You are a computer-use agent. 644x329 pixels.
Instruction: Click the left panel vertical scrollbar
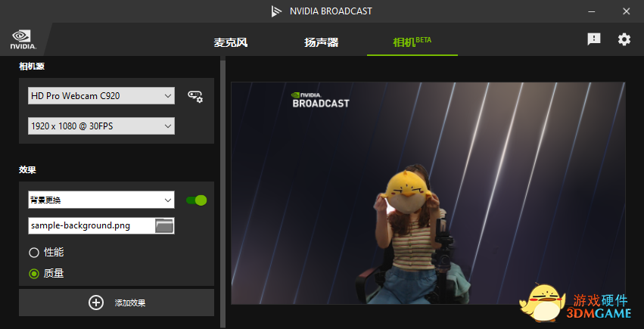pyautogui.click(x=223, y=193)
